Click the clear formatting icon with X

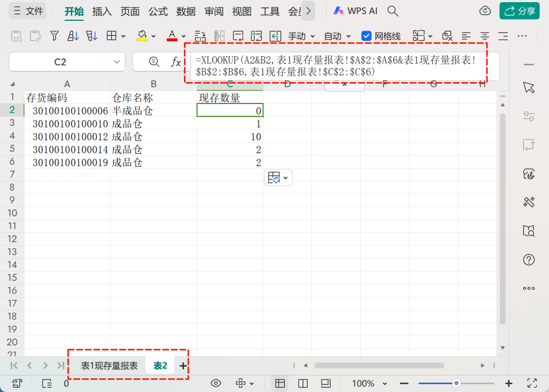click(447, 36)
